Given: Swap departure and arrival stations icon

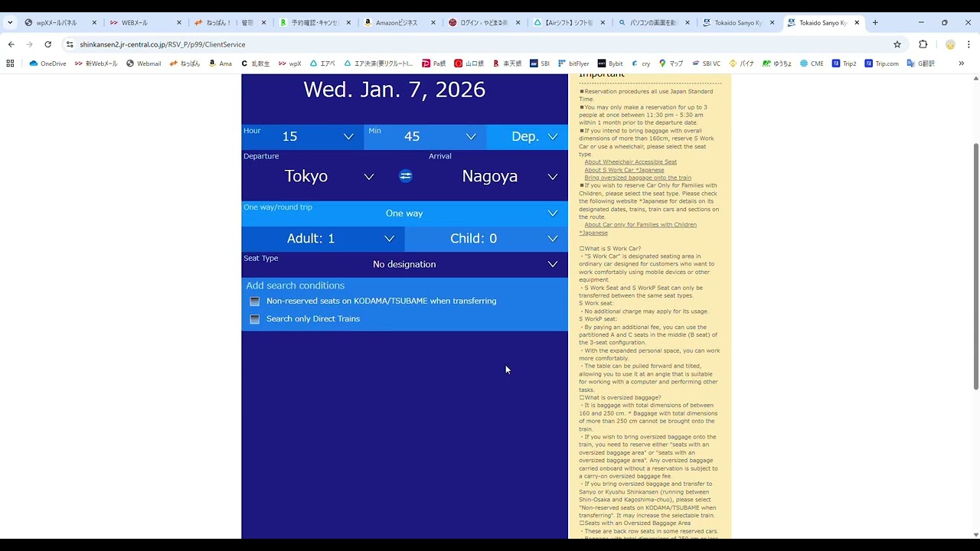Looking at the screenshot, I should (x=406, y=176).
